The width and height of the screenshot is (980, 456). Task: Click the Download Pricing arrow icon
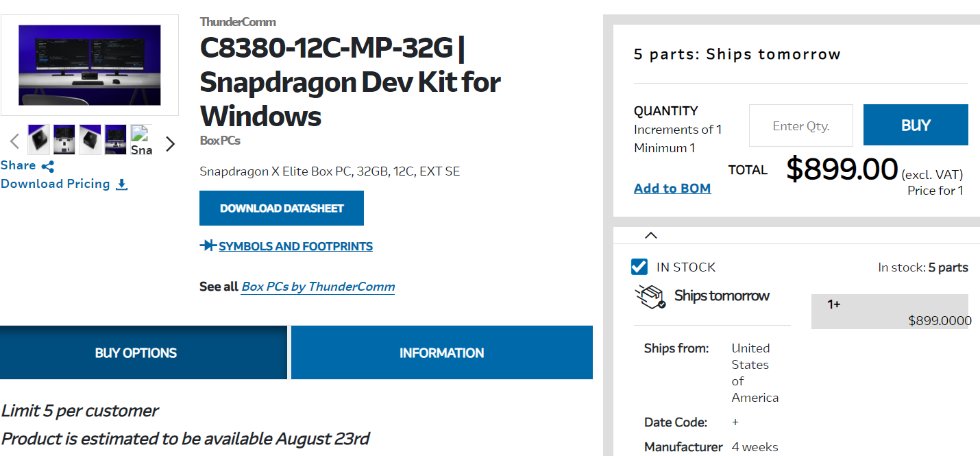coord(121,184)
